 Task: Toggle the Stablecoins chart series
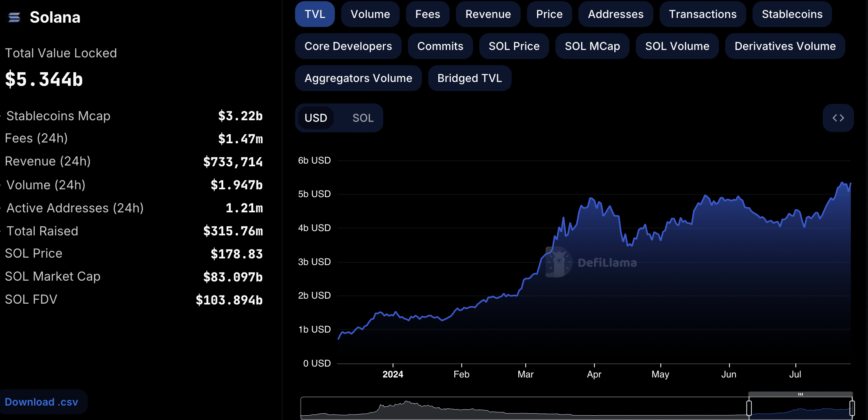[x=792, y=14]
